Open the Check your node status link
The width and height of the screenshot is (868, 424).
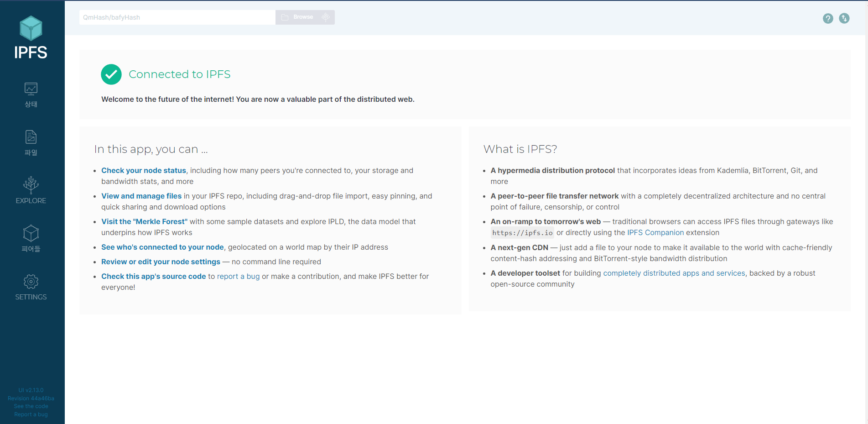pyautogui.click(x=144, y=170)
